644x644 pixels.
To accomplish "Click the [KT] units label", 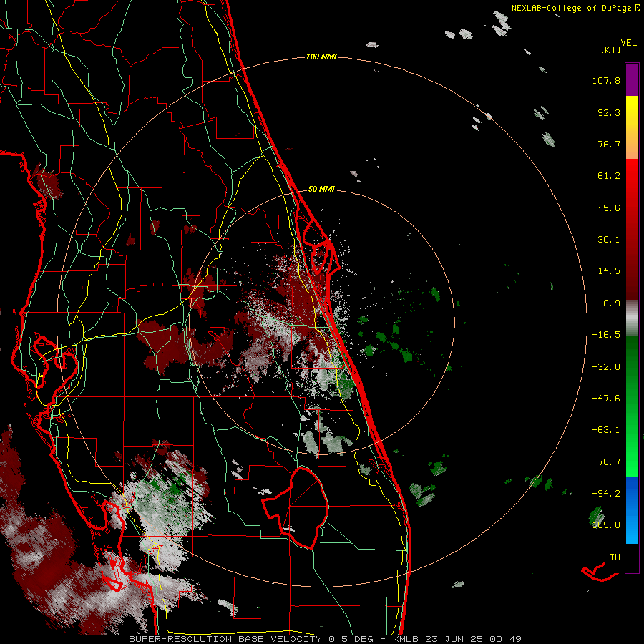I will [611, 49].
